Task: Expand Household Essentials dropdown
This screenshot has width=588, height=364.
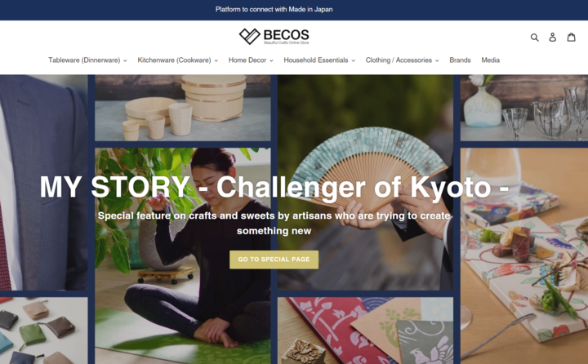Action: pyautogui.click(x=319, y=60)
